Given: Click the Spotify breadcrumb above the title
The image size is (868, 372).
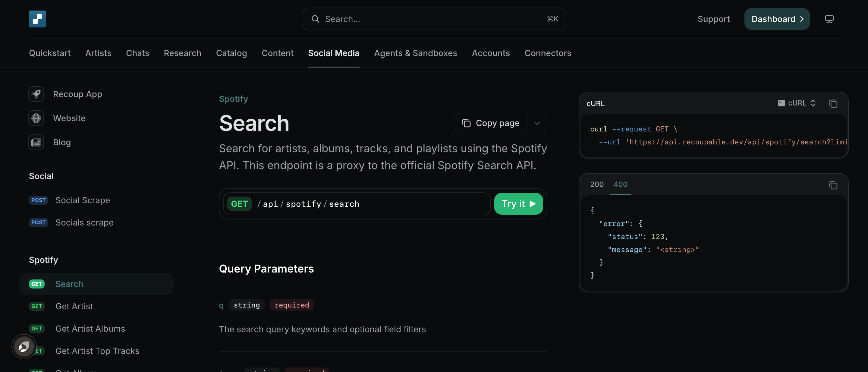Looking at the screenshot, I should point(233,99).
